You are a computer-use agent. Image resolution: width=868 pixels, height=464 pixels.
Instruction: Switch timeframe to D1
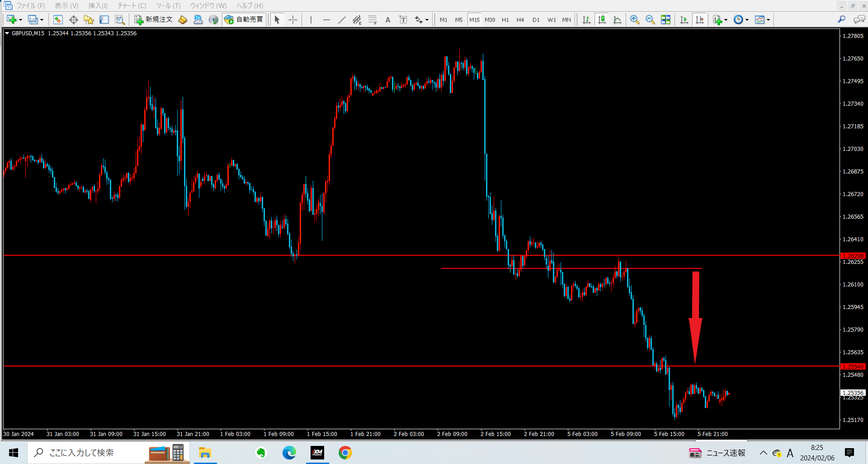[536, 20]
